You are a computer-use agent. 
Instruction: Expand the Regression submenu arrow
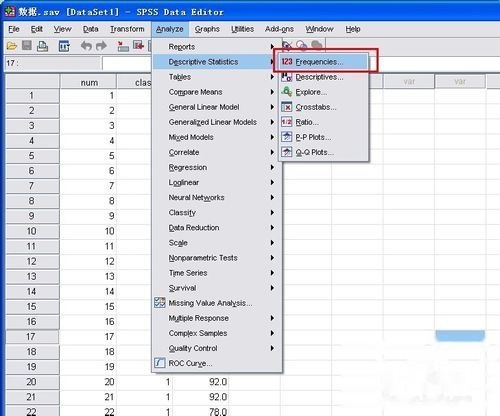pyautogui.click(x=272, y=167)
